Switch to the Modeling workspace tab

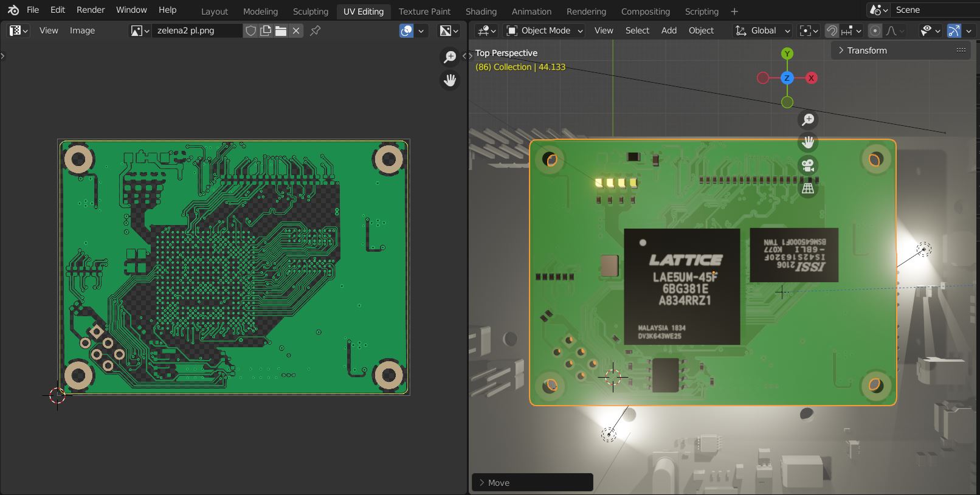coord(260,12)
